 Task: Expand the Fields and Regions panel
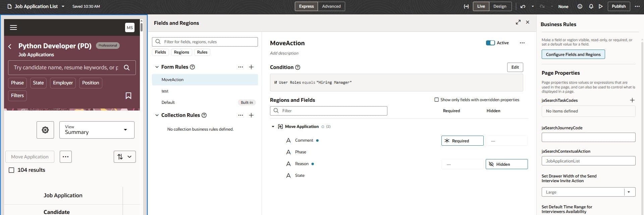(x=518, y=22)
